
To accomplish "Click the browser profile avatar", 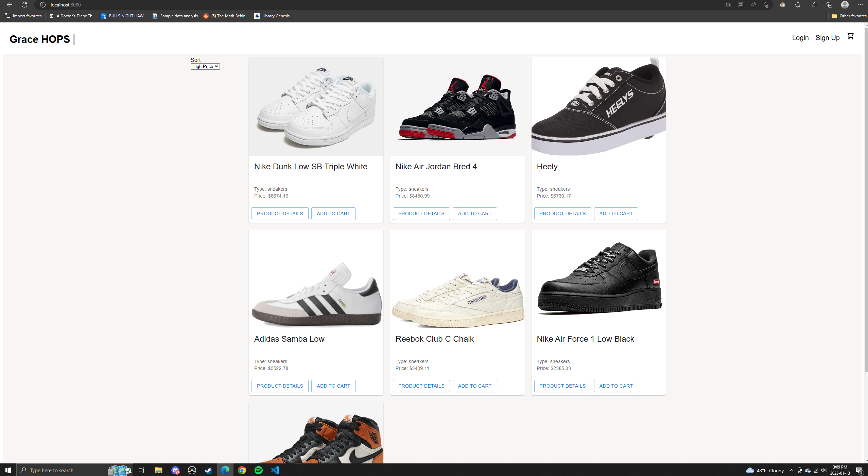I will tap(844, 5).
